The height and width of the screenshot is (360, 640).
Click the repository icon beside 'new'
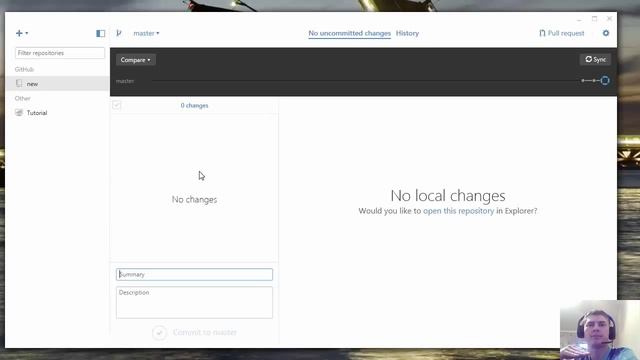(19, 83)
